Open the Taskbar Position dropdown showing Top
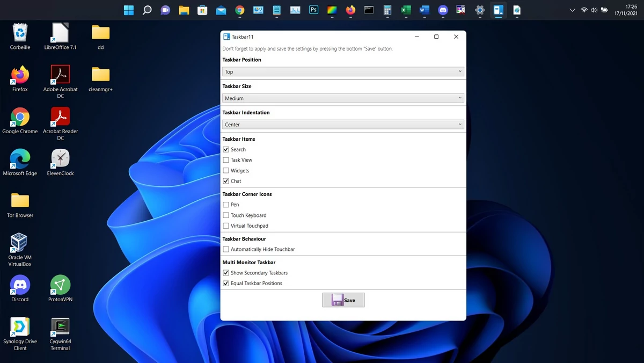The height and width of the screenshot is (363, 644). pyautogui.click(x=343, y=71)
